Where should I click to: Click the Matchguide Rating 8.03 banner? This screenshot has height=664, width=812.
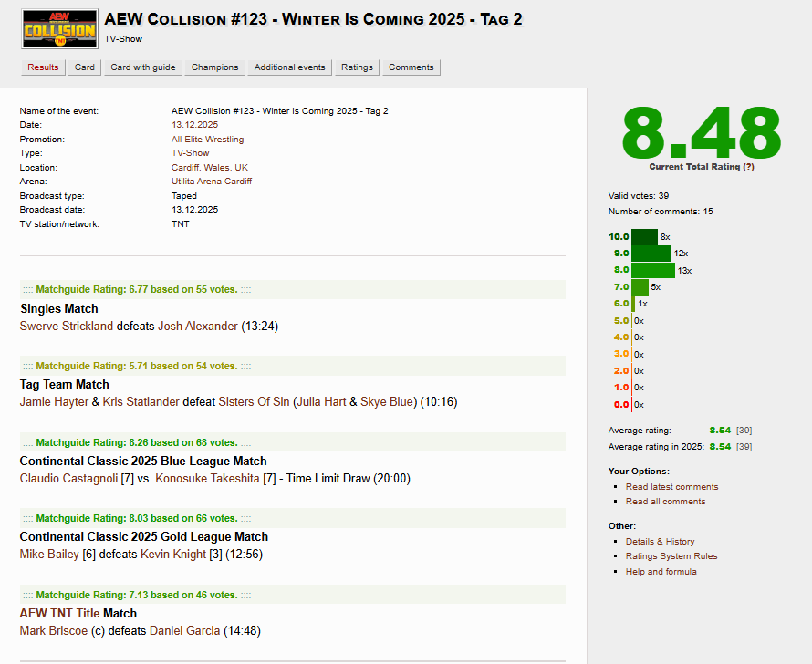293,518
